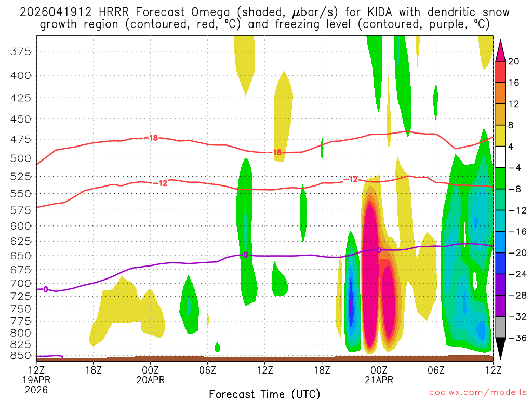Click the 00Z 20APR time axis label
The image size is (532, 399).
coord(150,375)
